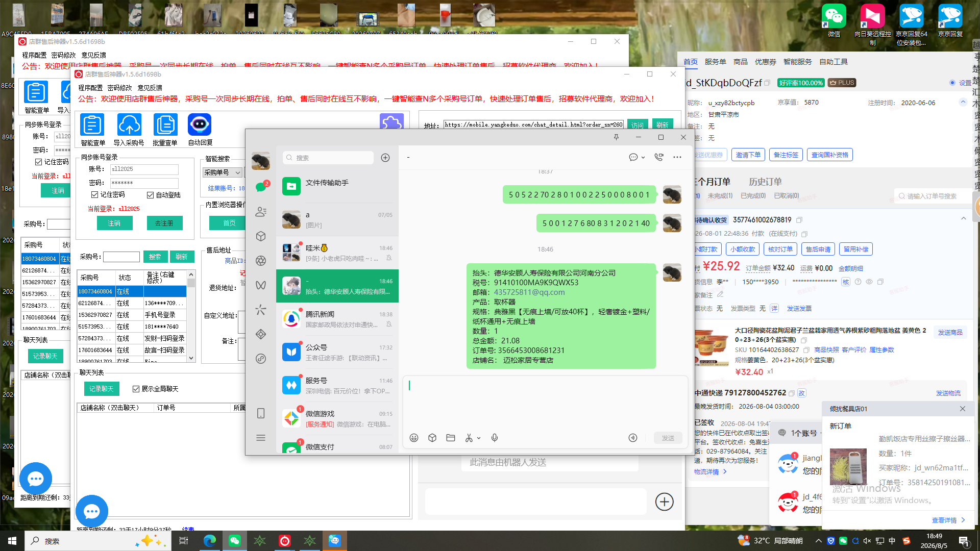Open the WeChat hamburger settings menu
Screen dimensions: 980x551
coord(261,438)
